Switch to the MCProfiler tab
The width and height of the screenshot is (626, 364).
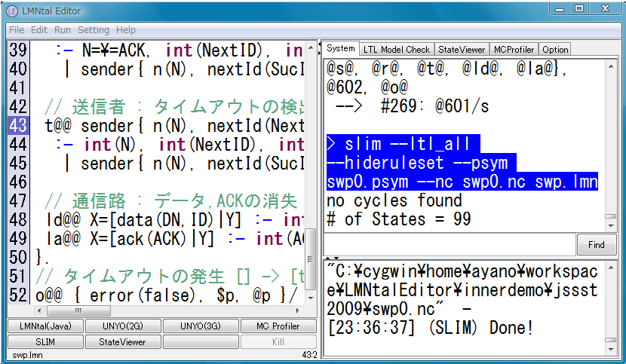(x=514, y=49)
